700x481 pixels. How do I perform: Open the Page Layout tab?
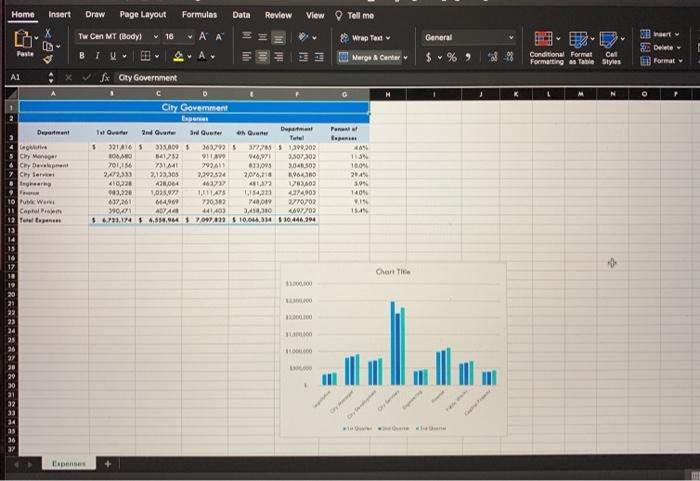point(143,14)
